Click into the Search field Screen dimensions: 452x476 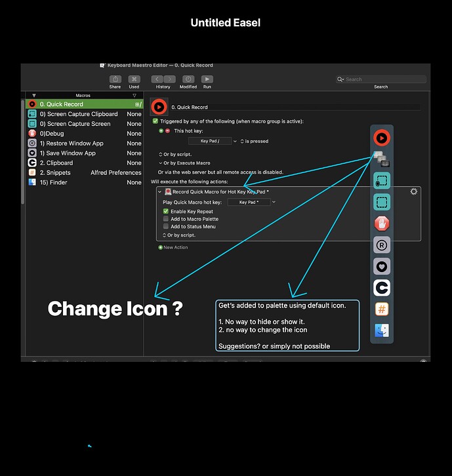tap(381, 79)
